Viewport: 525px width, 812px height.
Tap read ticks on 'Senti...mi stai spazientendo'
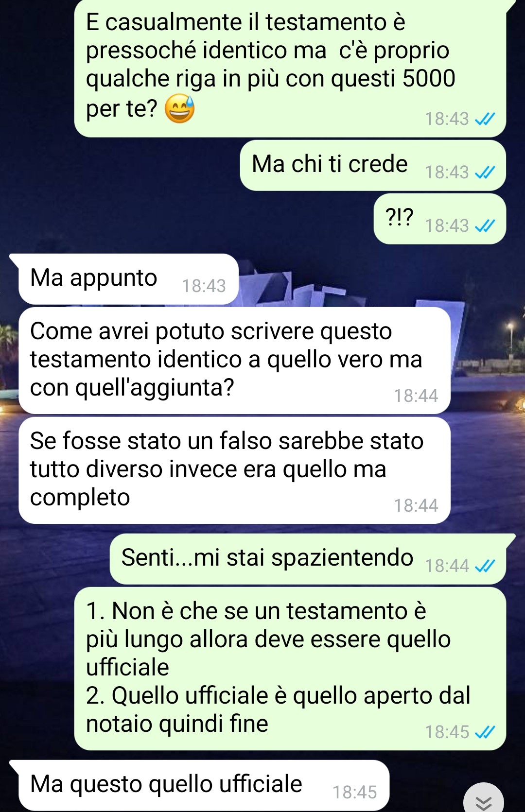tap(485, 566)
